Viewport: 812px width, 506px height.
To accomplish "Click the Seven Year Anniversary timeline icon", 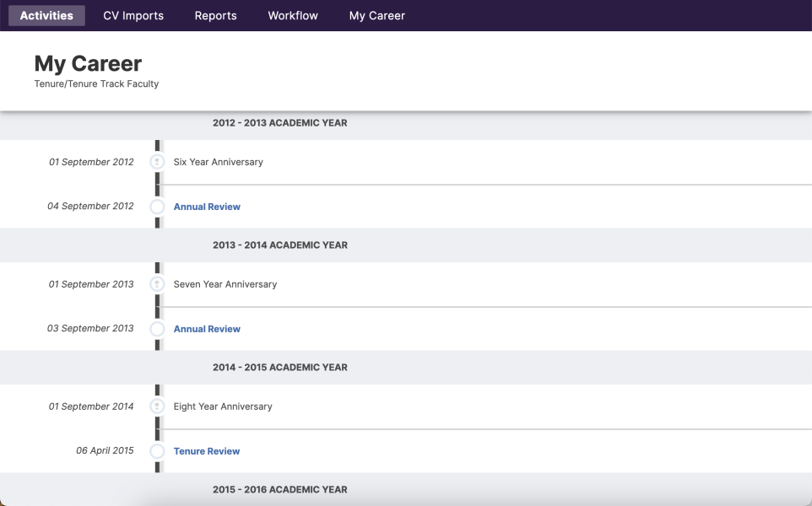I will point(157,284).
